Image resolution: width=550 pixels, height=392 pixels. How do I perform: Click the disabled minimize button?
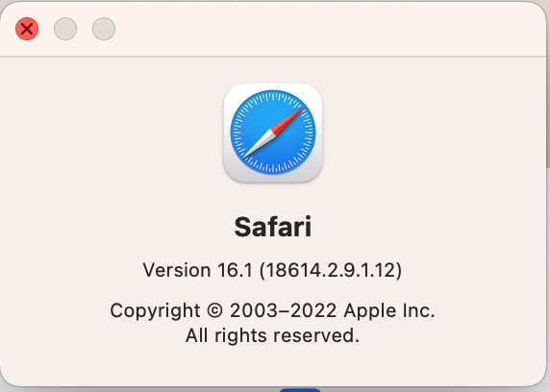tap(65, 29)
